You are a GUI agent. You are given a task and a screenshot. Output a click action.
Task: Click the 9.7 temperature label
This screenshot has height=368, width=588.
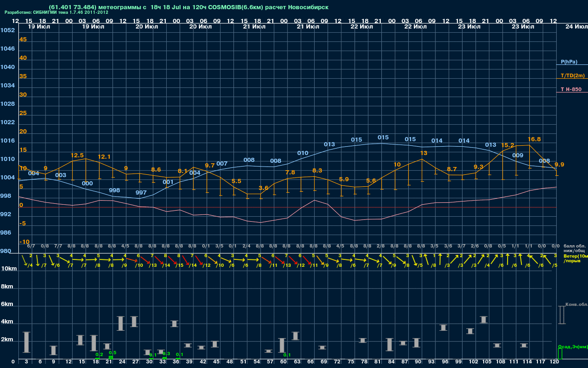(x=210, y=166)
